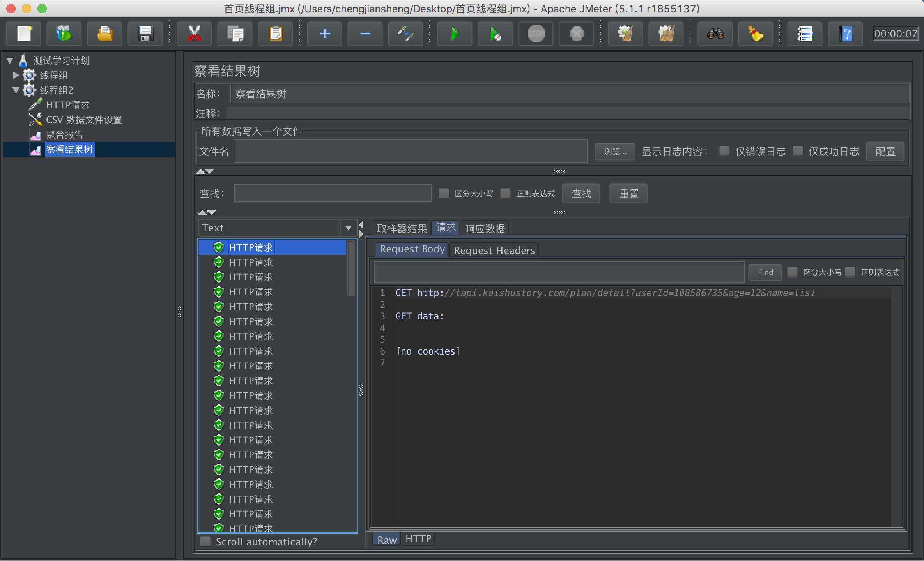Toggle the 仅成功日志 checkbox
This screenshot has height=561, width=924.
[798, 151]
